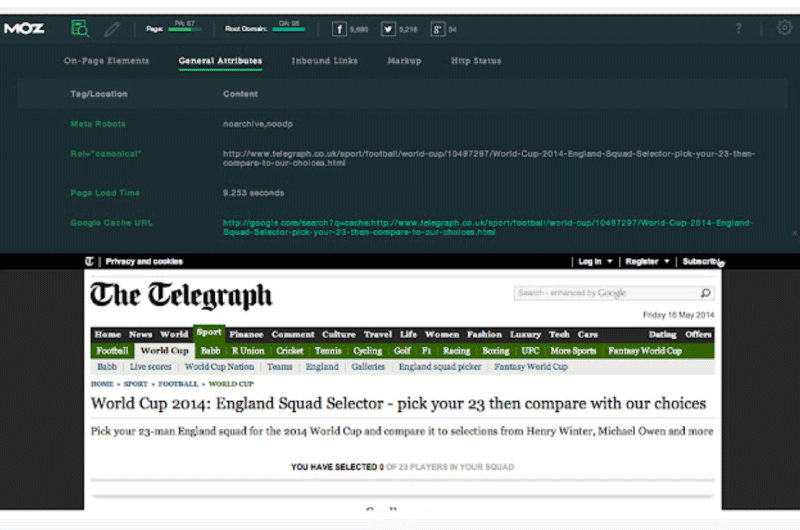The image size is (800, 530).
Task: Open Cycling in the sport submenu
Action: [x=367, y=351]
